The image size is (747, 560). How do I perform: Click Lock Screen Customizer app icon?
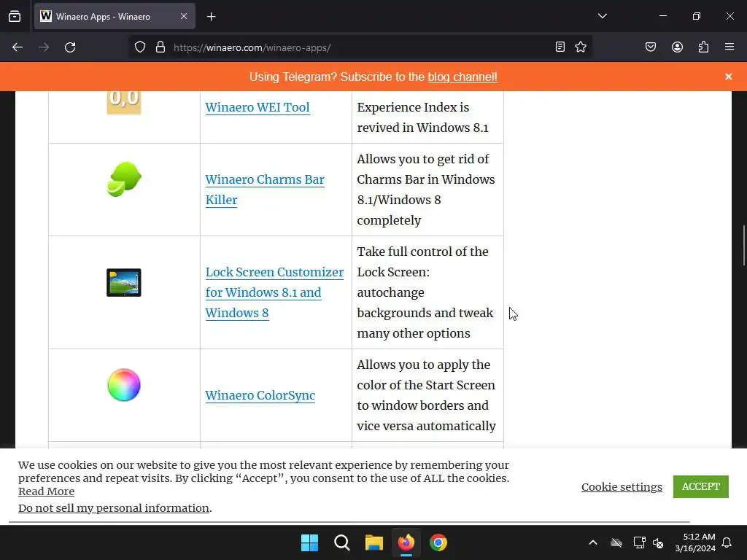coord(124,282)
